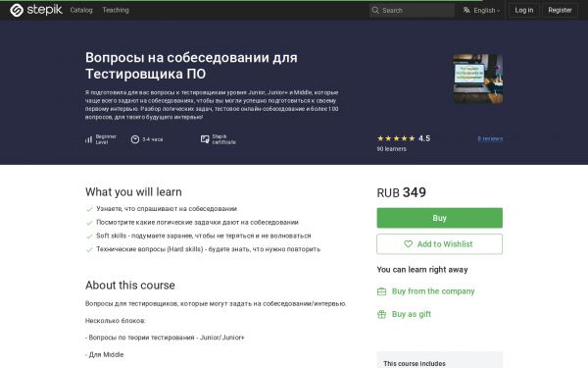The height and width of the screenshot is (368, 588).
Task: Click the 'Stepik certificate' label
Action: pos(223,139)
